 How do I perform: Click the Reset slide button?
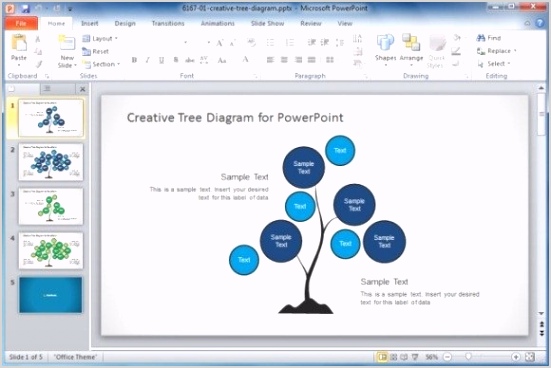click(96, 51)
